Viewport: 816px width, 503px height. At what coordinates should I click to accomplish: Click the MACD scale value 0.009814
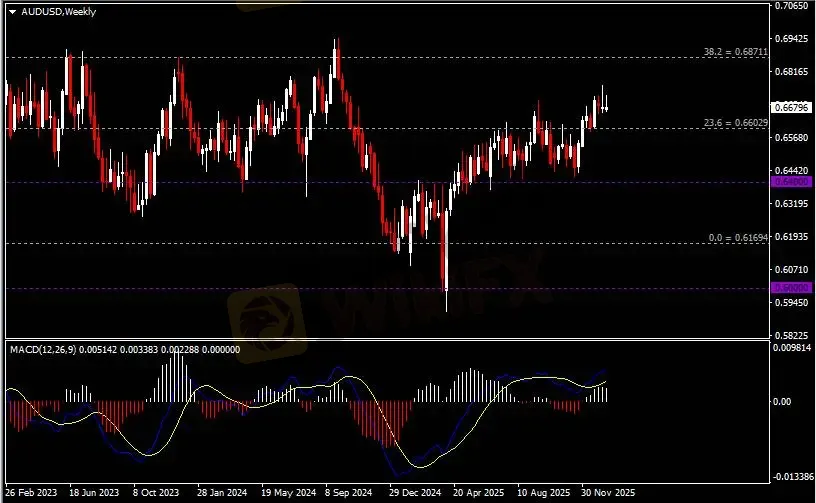(x=790, y=347)
